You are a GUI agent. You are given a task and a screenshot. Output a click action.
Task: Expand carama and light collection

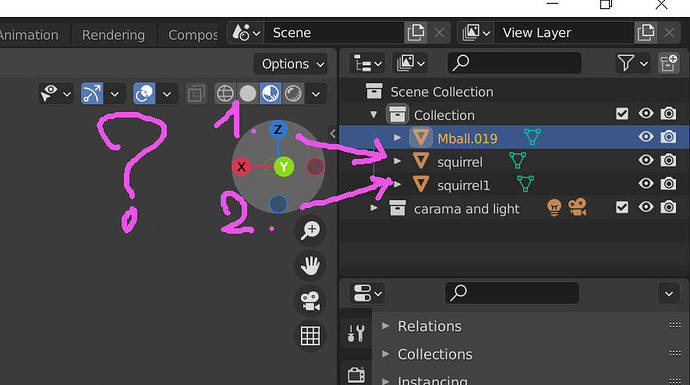click(374, 207)
